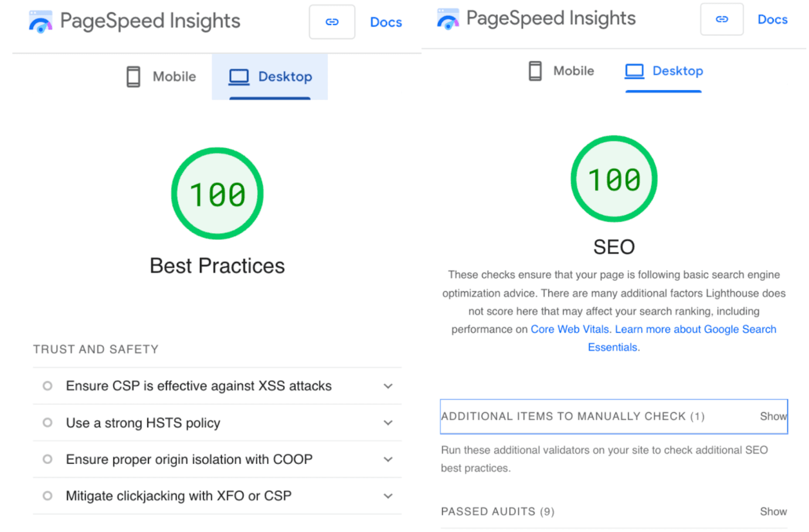Select the Desktop tab in right panel

[664, 71]
